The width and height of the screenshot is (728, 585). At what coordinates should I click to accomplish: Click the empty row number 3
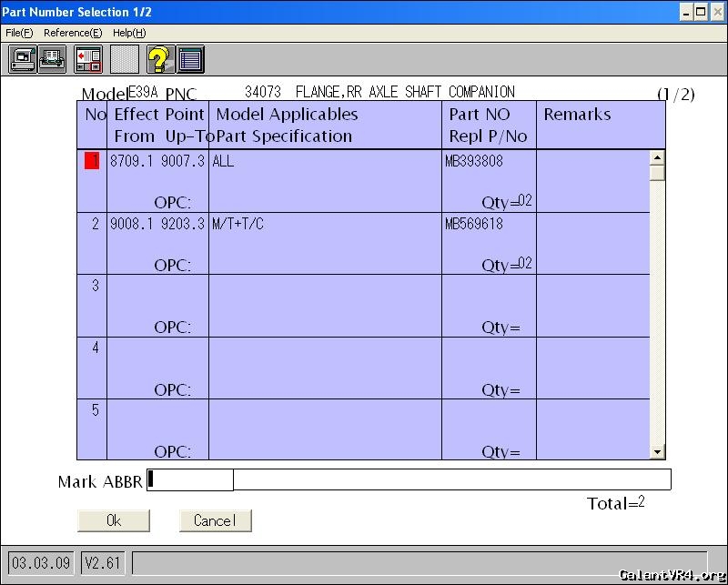(x=95, y=286)
